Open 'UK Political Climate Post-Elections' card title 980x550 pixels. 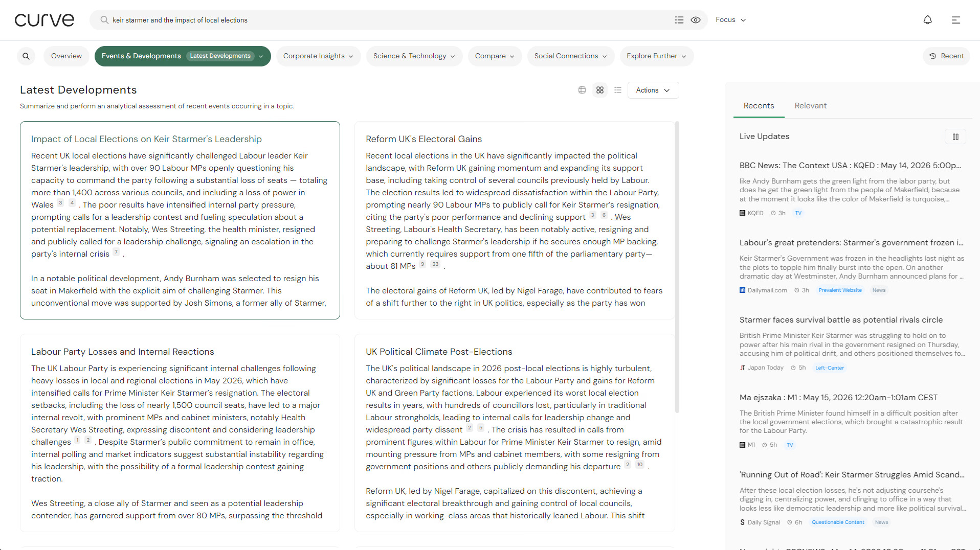click(439, 352)
